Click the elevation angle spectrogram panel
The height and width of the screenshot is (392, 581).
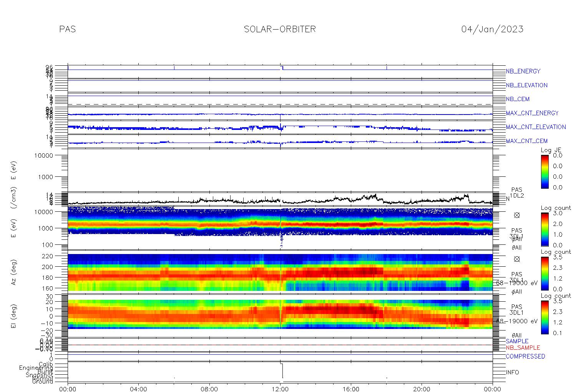[280, 316]
